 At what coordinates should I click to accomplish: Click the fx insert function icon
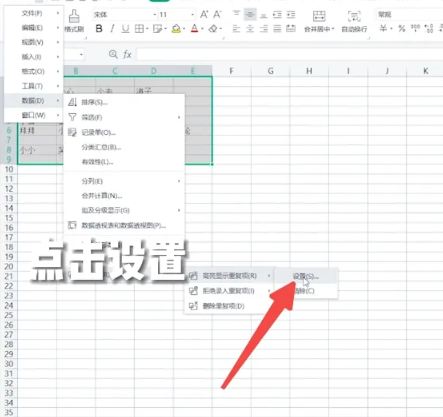127,54
